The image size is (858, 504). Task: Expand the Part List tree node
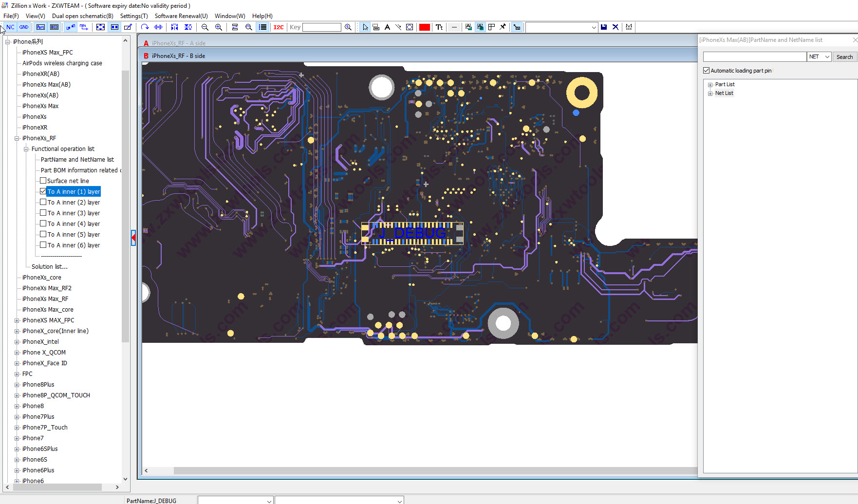pos(710,85)
